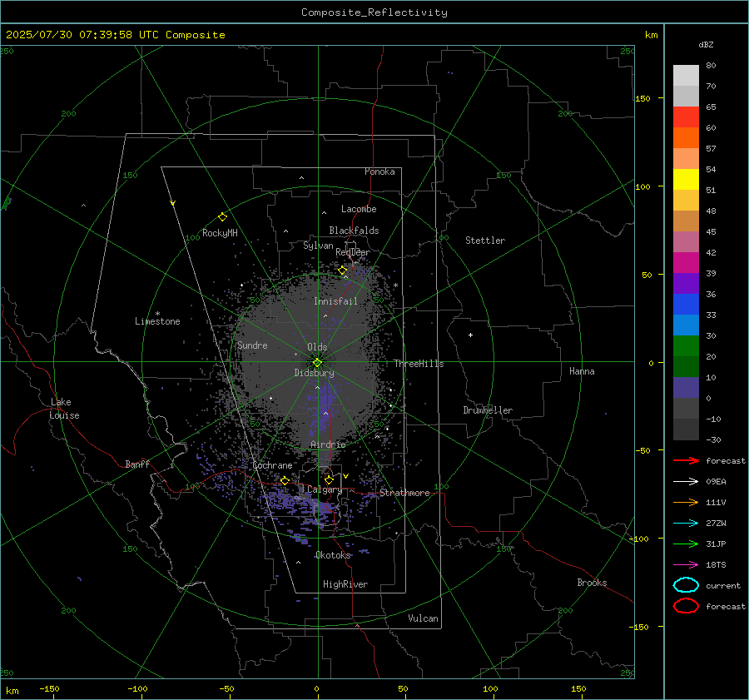Click the Ponoka city label
The image size is (749, 700).
(x=379, y=171)
